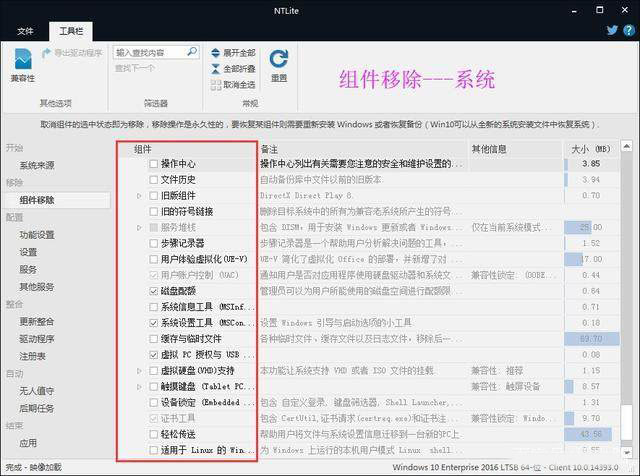Click 取消全选 deselect all icon
Image resolution: width=640 pixels, height=476 pixels.
(216, 85)
